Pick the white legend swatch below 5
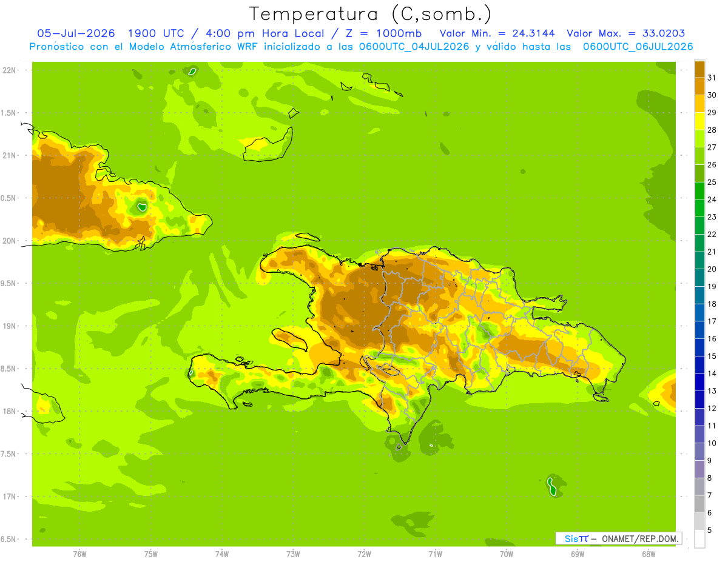728x562 pixels. [x=699, y=539]
